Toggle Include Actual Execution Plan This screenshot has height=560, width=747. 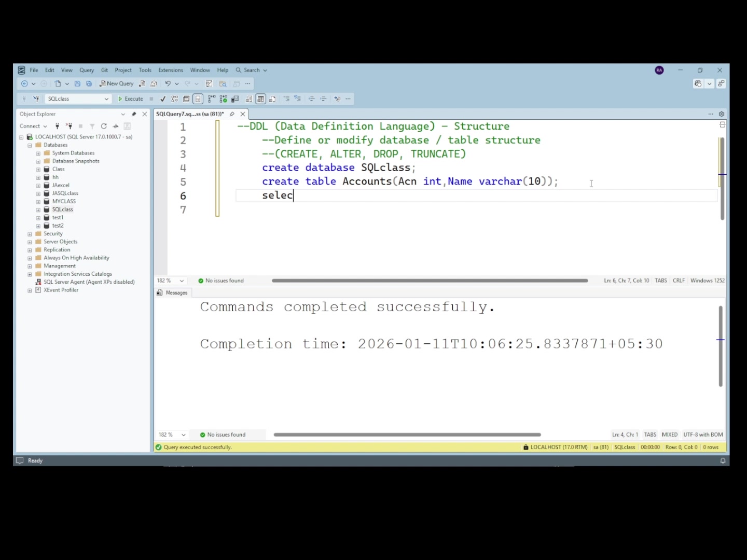(212, 99)
